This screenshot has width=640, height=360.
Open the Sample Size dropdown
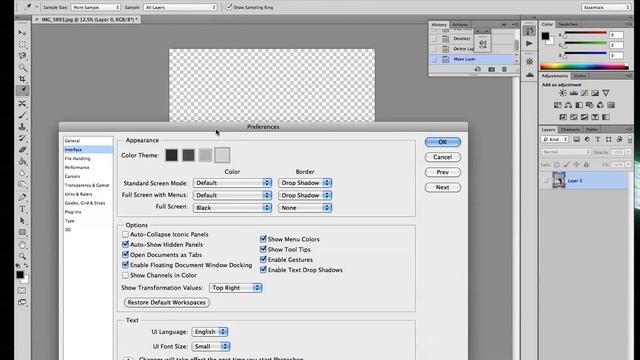click(96, 7)
